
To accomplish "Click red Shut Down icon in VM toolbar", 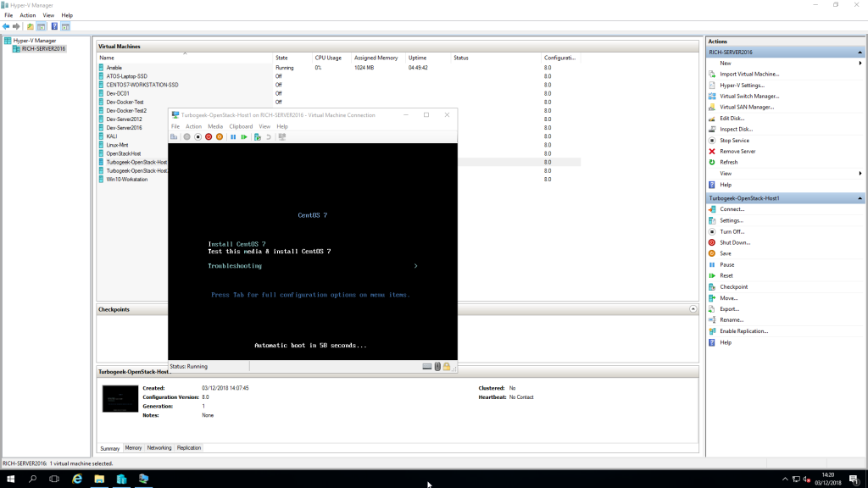I will 209,136.
